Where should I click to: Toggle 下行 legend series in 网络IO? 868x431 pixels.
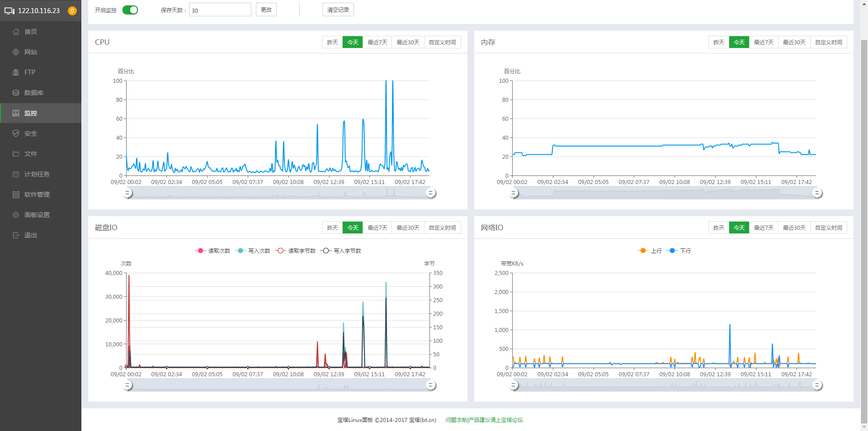pyautogui.click(x=679, y=251)
